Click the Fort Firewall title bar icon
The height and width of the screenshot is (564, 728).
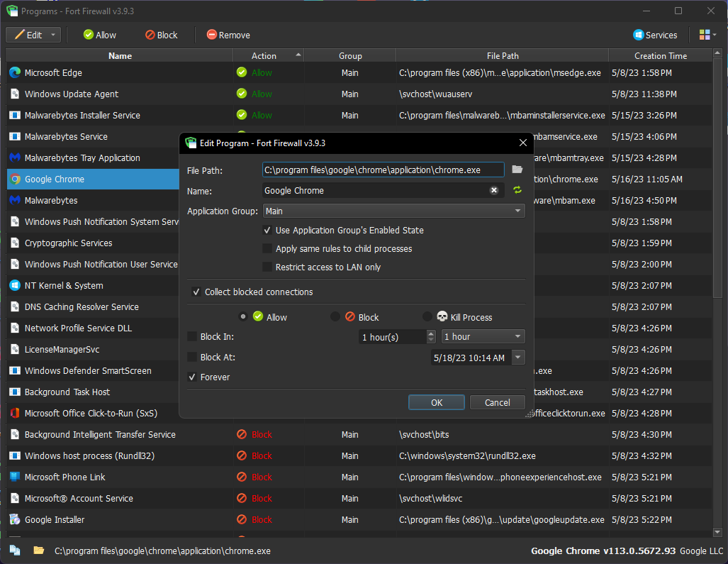coord(12,11)
